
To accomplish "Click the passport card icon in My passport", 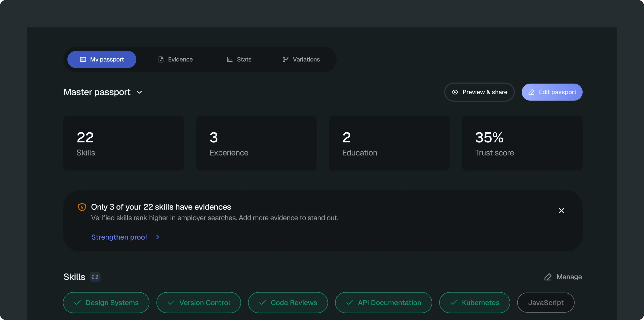I will [83, 60].
